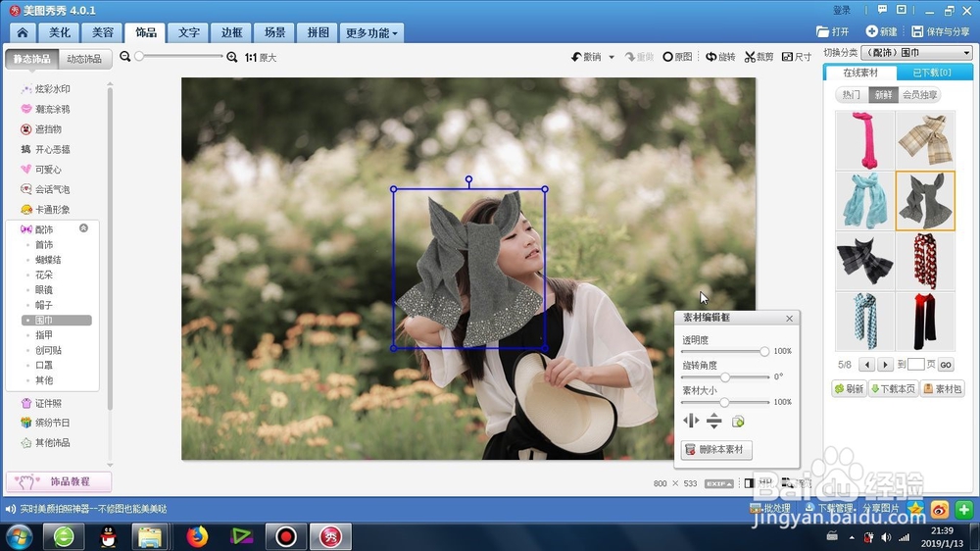Delete material with 删除本素材 button
980x551 pixels.
coord(716,449)
